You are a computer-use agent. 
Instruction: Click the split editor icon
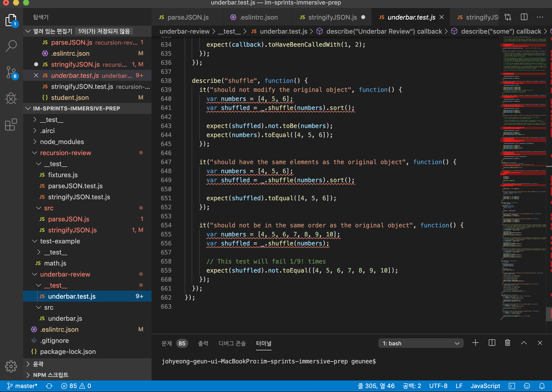[524, 17]
